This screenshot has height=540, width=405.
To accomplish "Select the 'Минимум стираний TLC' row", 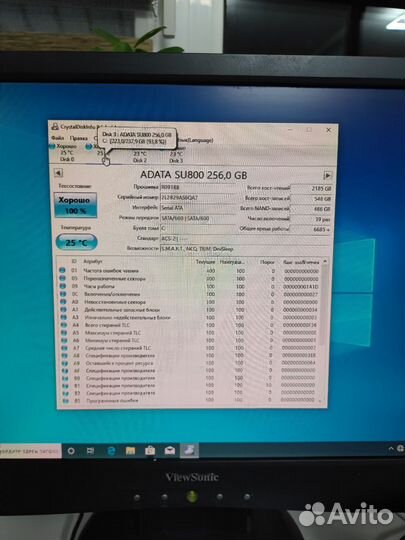I will click(x=190, y=340).
